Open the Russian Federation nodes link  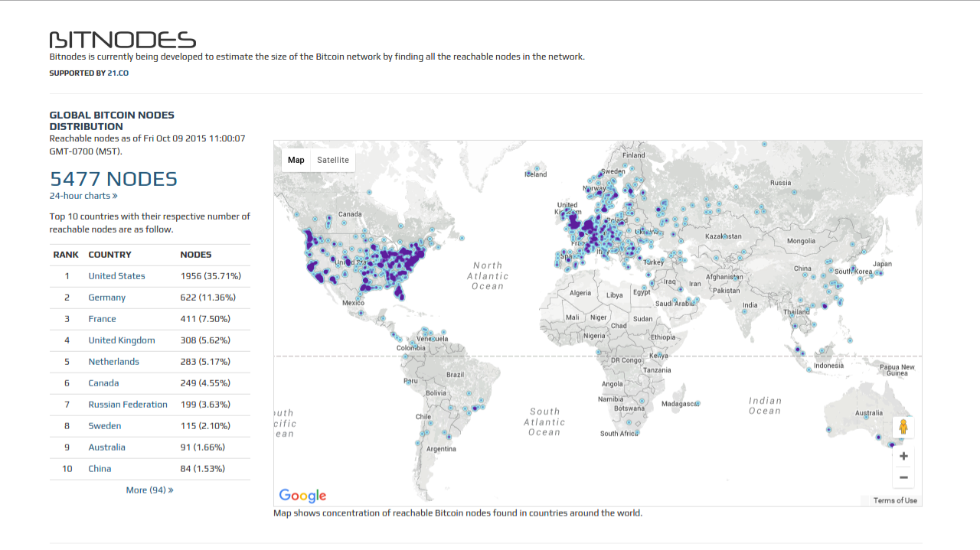coord(127,405)
